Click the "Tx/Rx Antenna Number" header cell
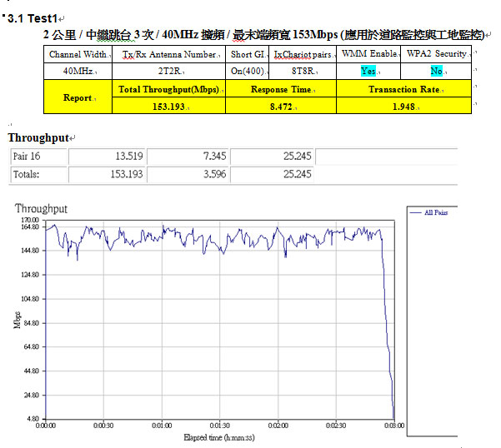The height and width of the screenshot is (448, 501). point(168,54)
